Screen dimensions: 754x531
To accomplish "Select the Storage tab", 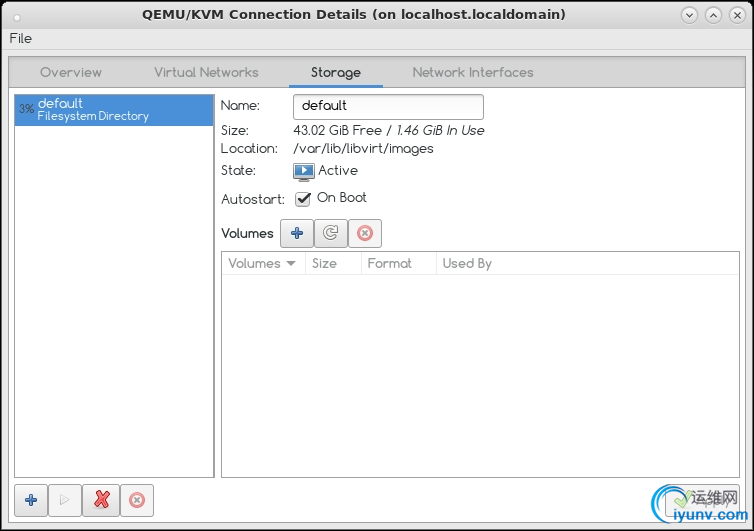I will (x=336, y=72).
